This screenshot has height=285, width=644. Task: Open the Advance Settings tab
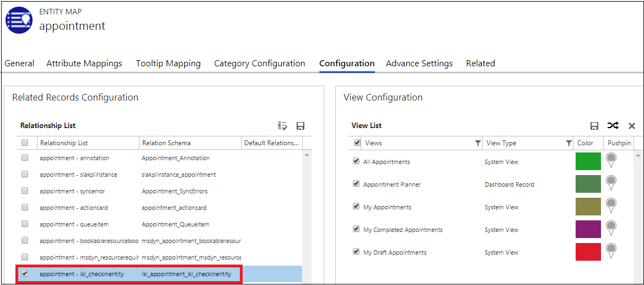[x=420, y=64]
